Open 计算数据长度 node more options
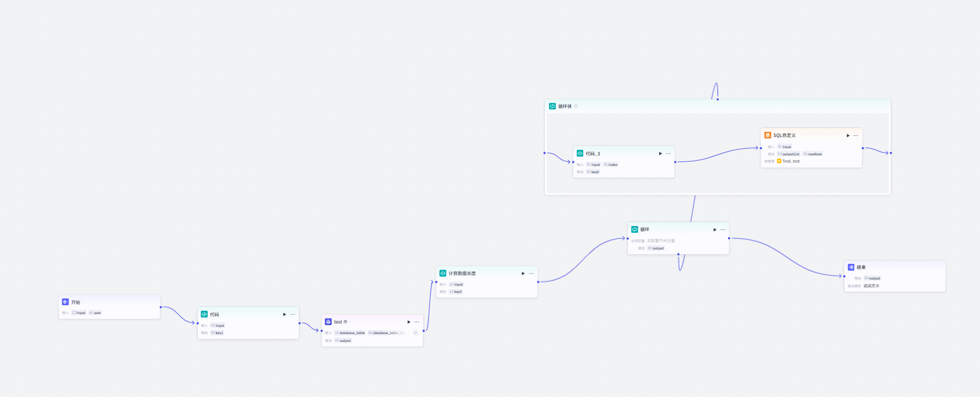 [x=531, y=273]
